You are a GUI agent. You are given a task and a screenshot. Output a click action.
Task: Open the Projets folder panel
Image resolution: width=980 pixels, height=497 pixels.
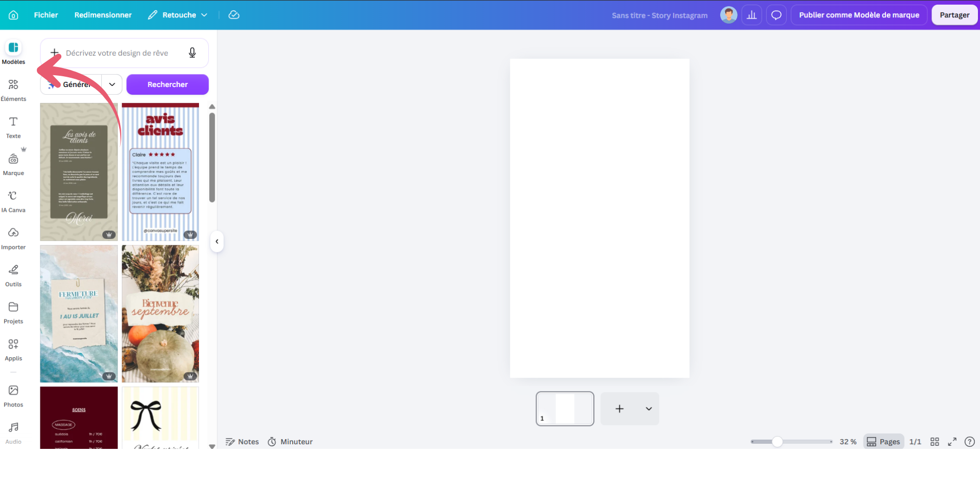(13, 313)
